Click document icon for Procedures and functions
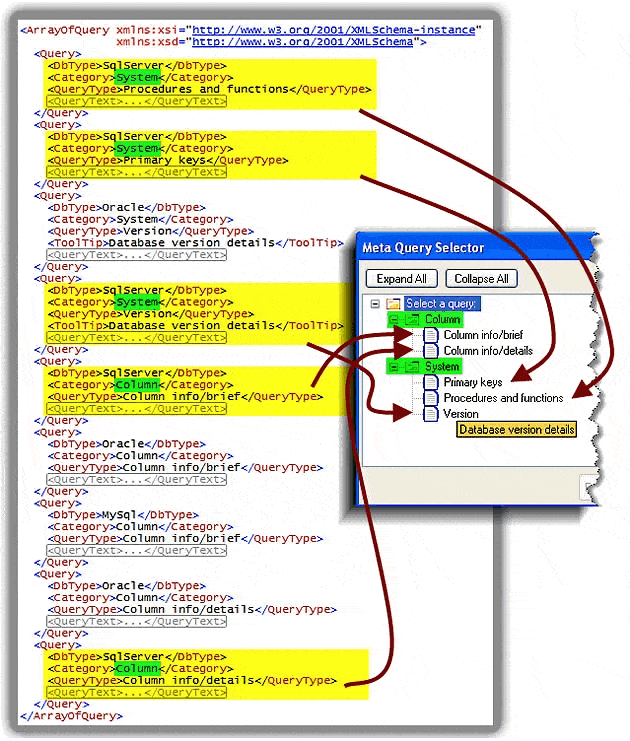This screenshot has height=741, width=630. 431,398
